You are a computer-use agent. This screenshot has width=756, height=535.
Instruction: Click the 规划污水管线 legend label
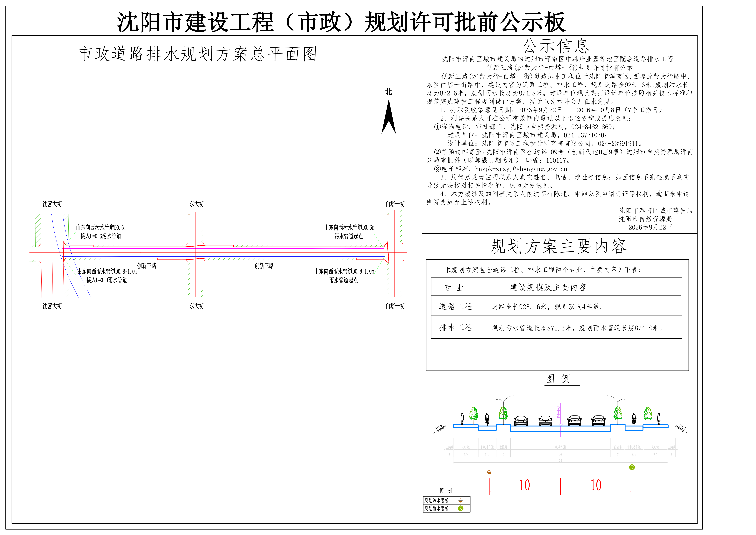pos(436,500)
